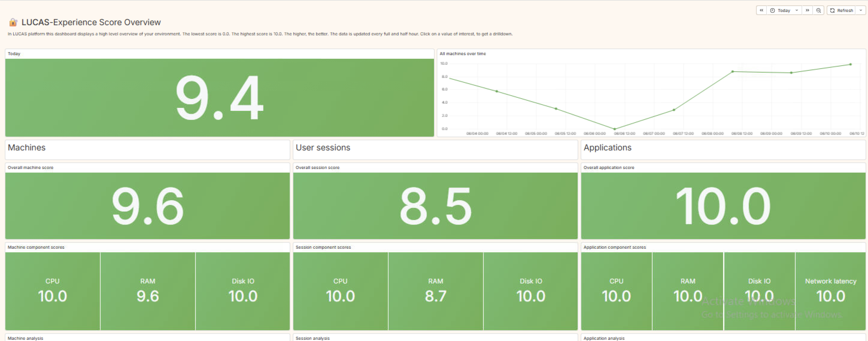
Task: Click the 08/07 12:00 axis label on chart
Action: 683,134
